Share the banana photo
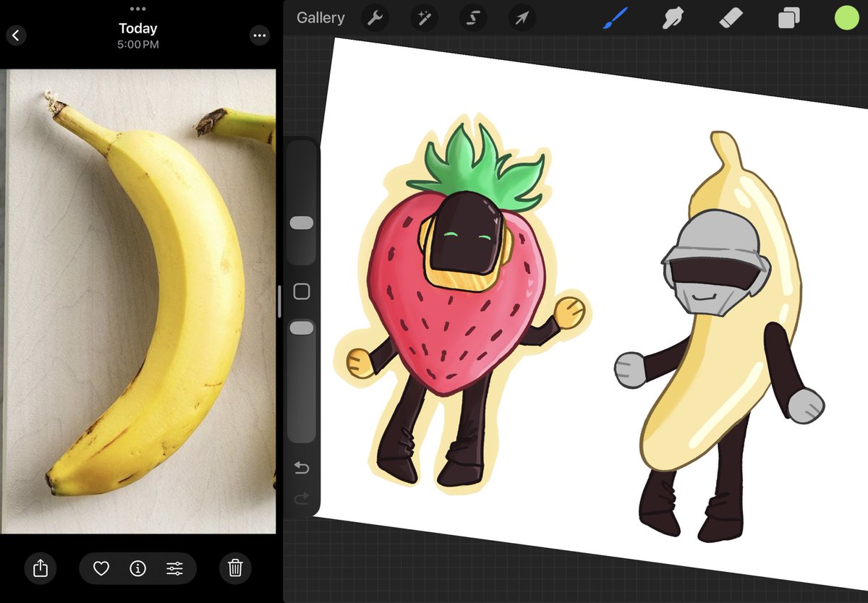Image resolution: width=868 pixels, height=603 pixels. tap(41, 568)
